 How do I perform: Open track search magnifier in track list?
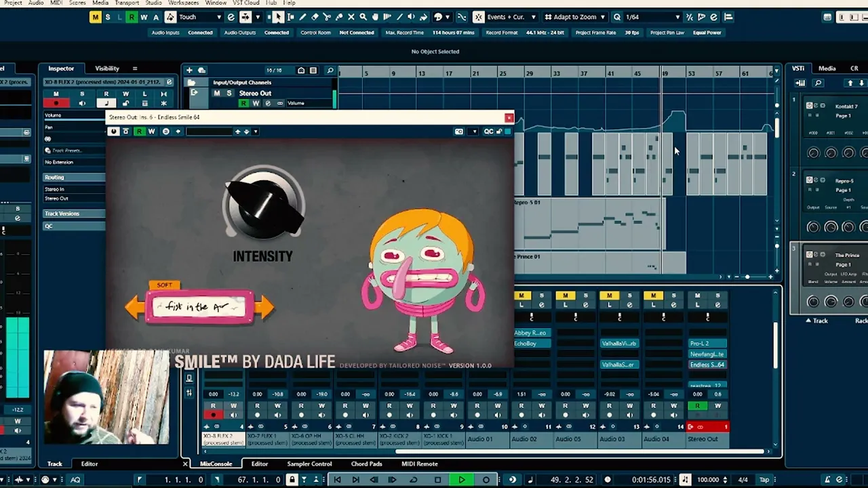(x=330, y=70)
